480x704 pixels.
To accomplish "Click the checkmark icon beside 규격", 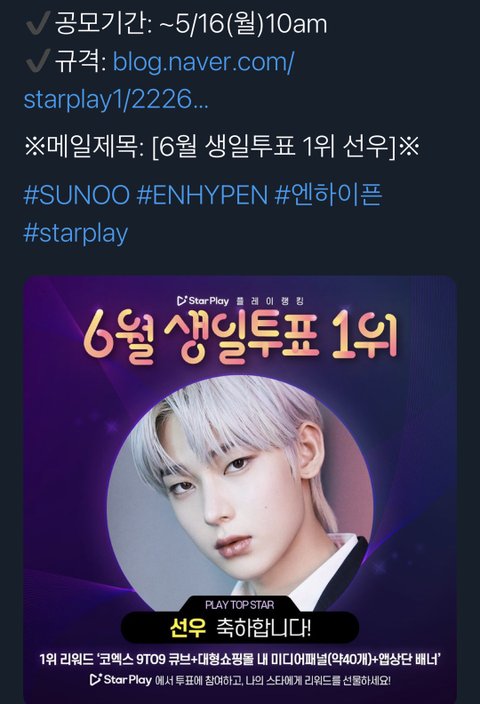I will click(x=38, y=62).
